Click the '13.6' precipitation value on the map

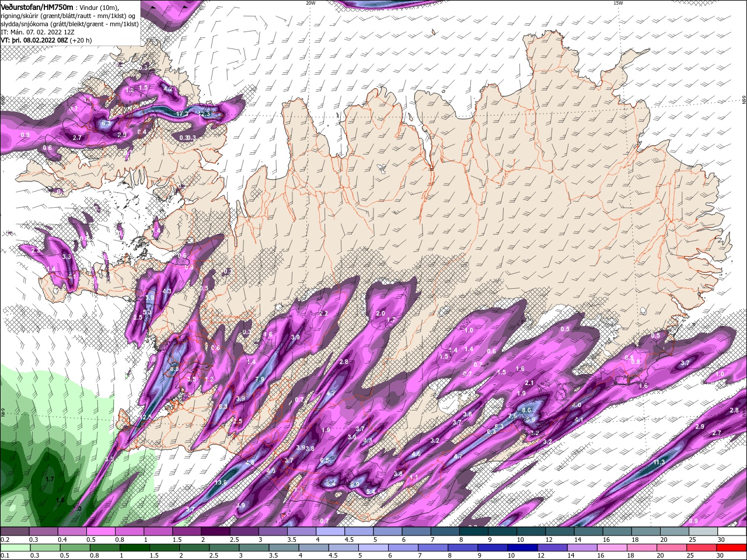pos(221,482)
